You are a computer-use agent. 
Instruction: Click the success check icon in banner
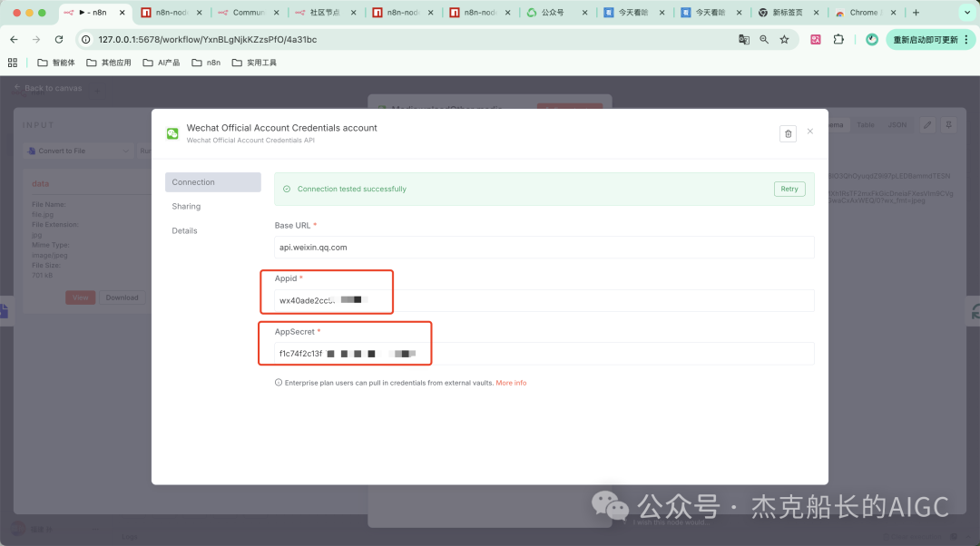[287, 189]
